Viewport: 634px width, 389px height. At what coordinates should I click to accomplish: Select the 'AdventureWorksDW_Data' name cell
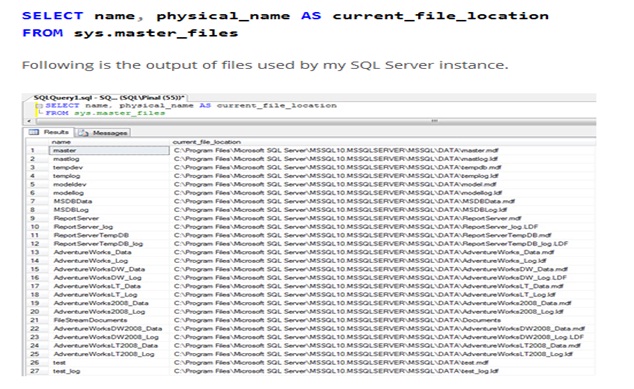coord(109,269)
